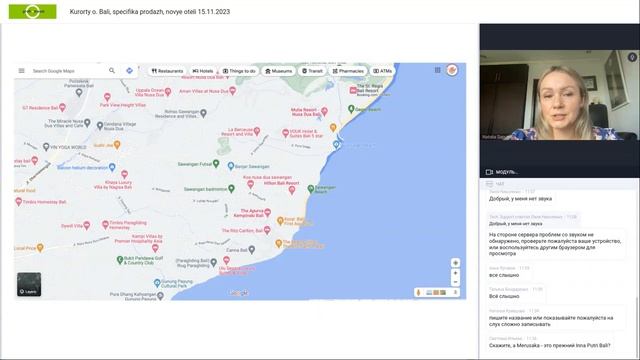
Task: Select La Berceuse Resort and Villa pin
Action: point(257,131)
